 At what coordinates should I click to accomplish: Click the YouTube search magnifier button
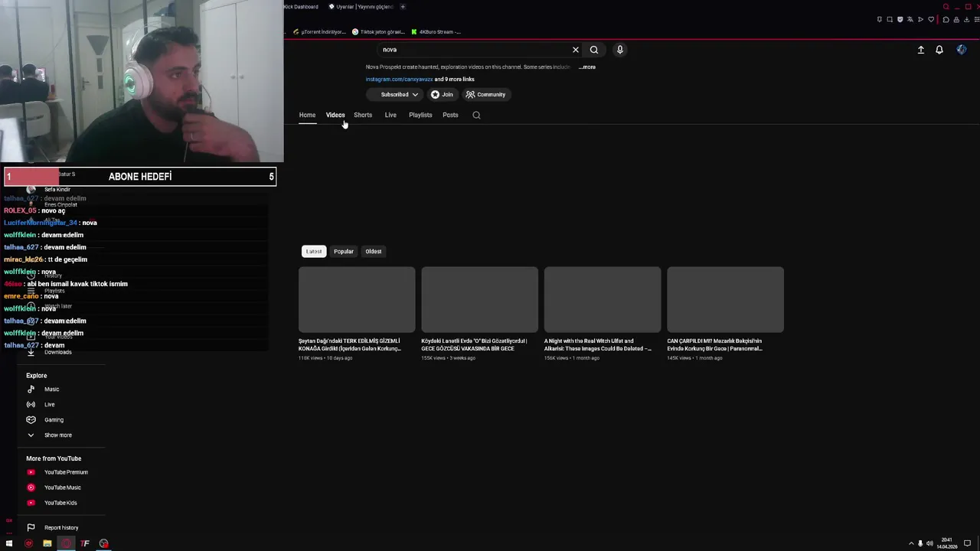tap(594, 50)
